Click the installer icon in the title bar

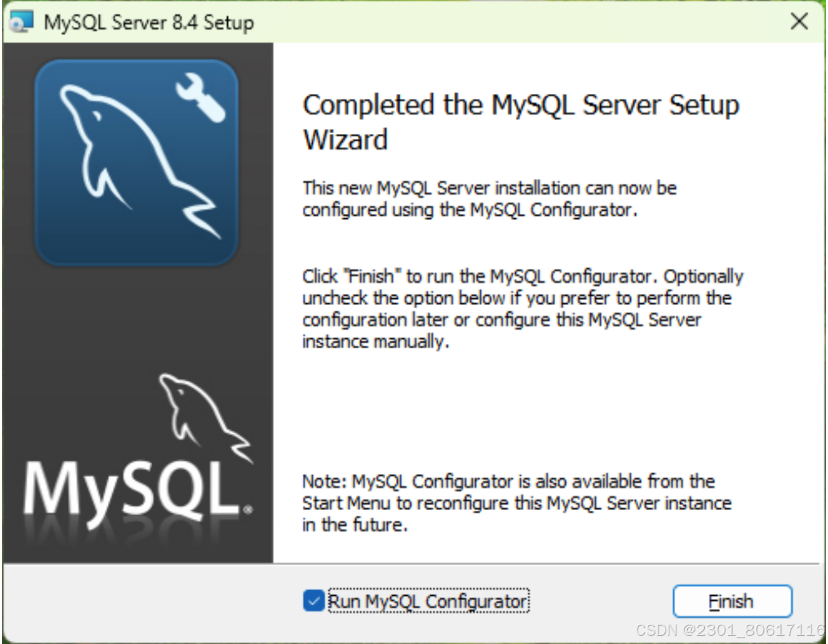click(x=20, y=20)
